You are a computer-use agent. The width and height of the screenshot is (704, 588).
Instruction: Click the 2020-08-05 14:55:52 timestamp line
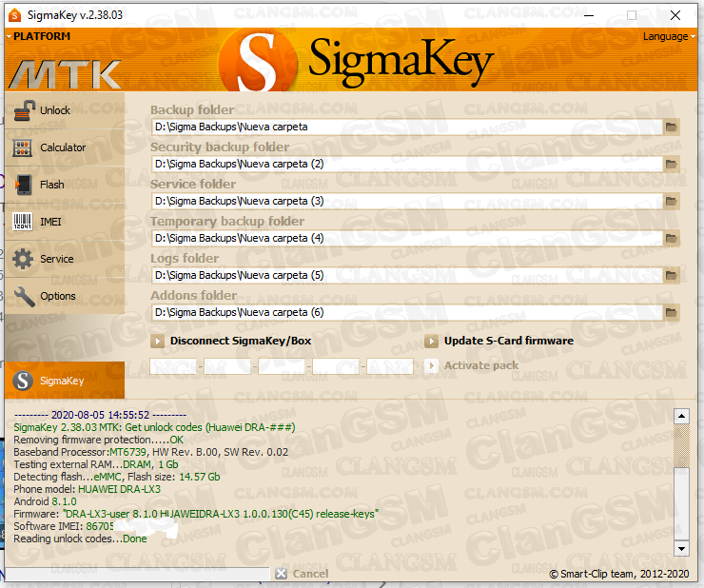pos(100,415)
